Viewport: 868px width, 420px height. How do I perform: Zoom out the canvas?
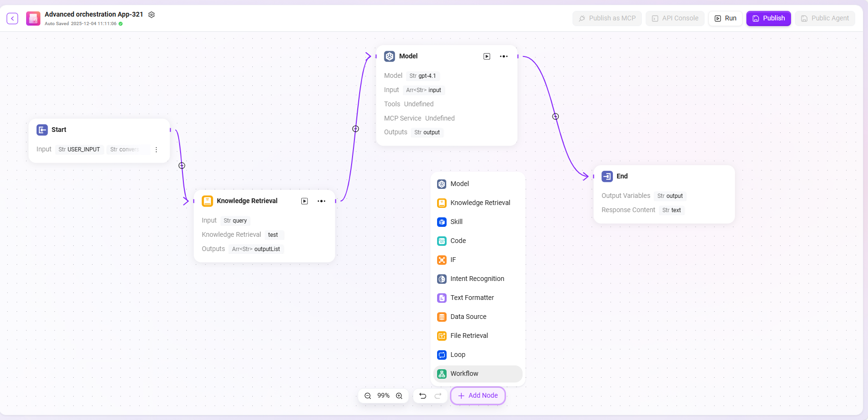point(368,396)
